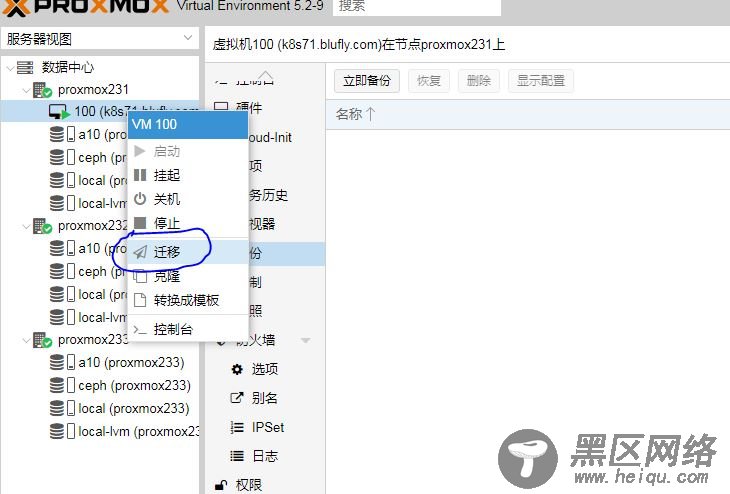Collapse the proxmox233 node arrow
Viewport: 730px width, 494px height.
tap(27, 341)
